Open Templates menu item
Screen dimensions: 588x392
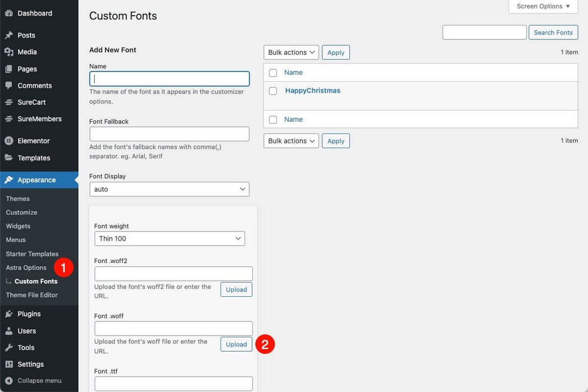[34, 158]
